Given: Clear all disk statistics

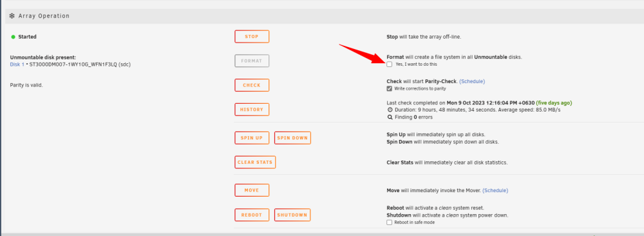Looking at the screenshot, I should coord(255,162).
